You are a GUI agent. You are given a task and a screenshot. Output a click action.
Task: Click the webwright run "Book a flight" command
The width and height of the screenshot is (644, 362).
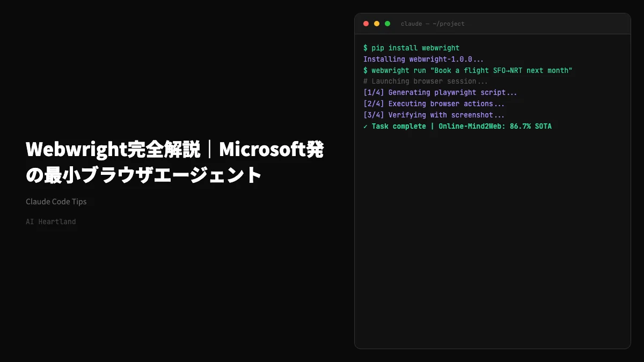pyautogui.click(x=468, y=70)
